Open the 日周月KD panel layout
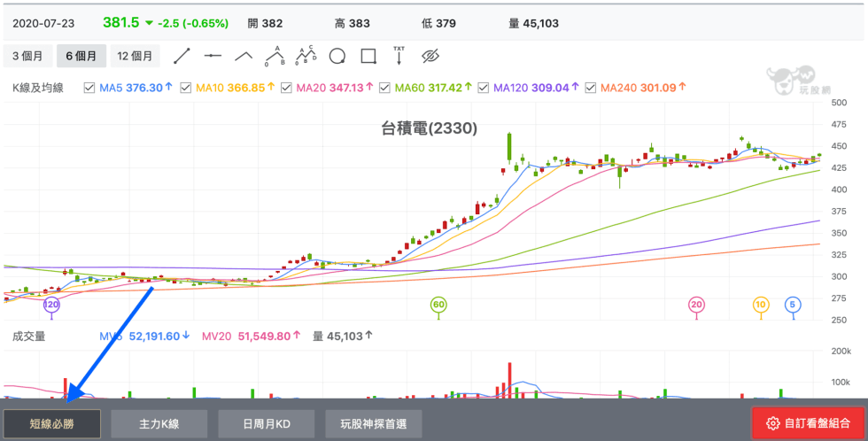The image size is (868, 441). (x=267, y=424)
